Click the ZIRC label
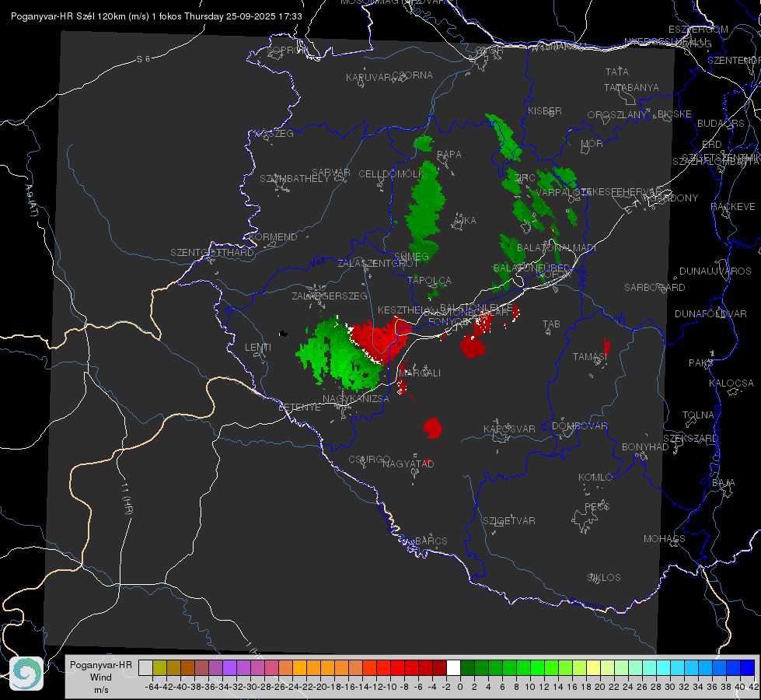This screenshot has height=700, width=761. coord(524,178)
